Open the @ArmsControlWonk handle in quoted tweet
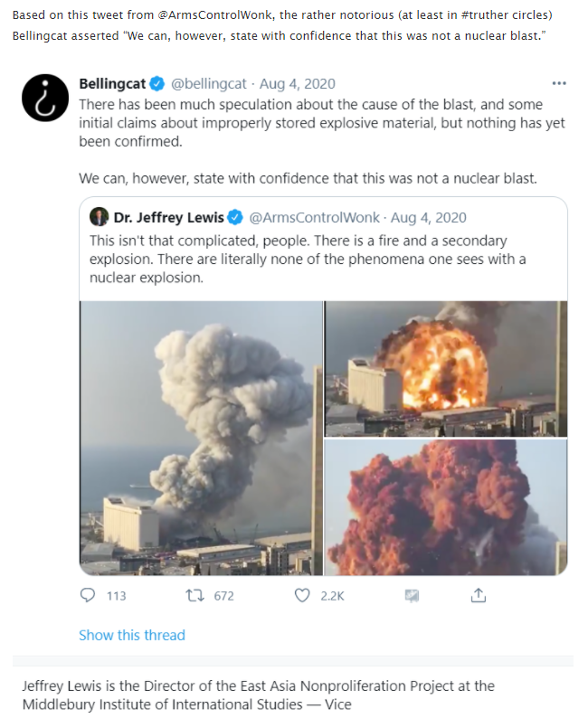 click(x=315, y=217)
